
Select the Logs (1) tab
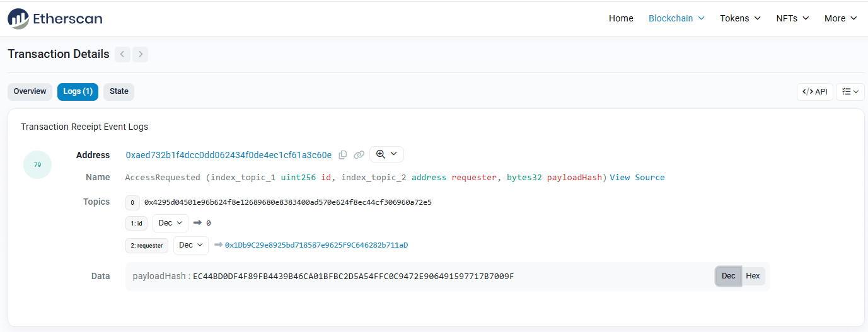(78, 92)
